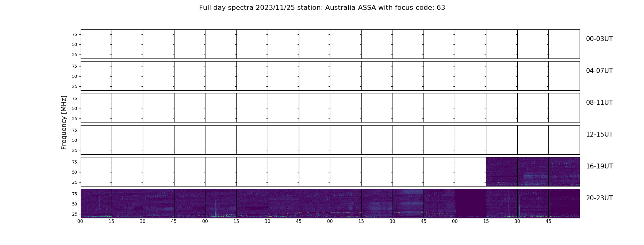Select the 23:45–24:00 spectrogram in the 20-23UT row
The height and width of the screenshot is (245, 644).
click(x=564, y=204)
